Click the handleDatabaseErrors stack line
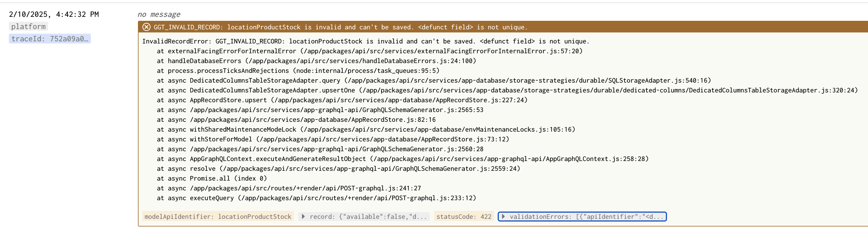The width and height of the screenshot is (868, 232). (317, 61)
